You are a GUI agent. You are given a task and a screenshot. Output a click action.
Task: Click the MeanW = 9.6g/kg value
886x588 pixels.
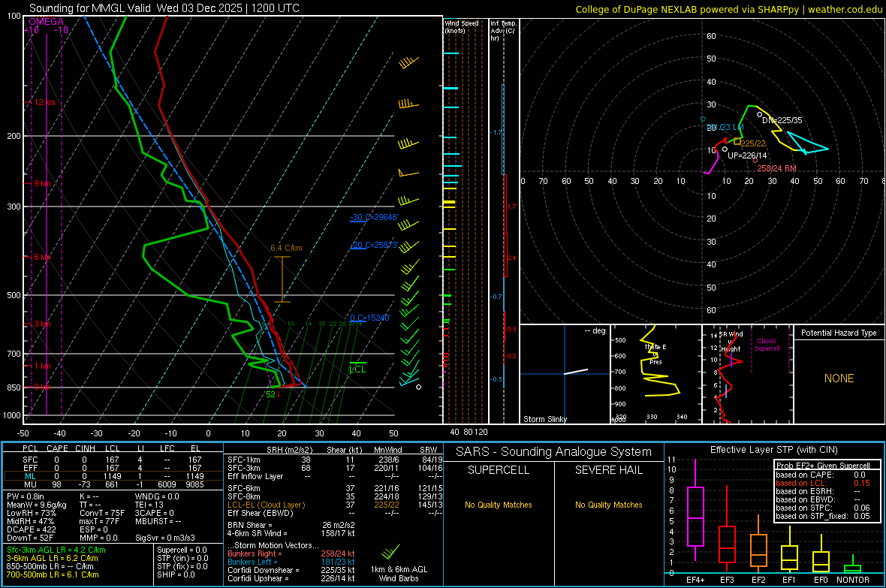pyautogui.click(x=36, y=505)
